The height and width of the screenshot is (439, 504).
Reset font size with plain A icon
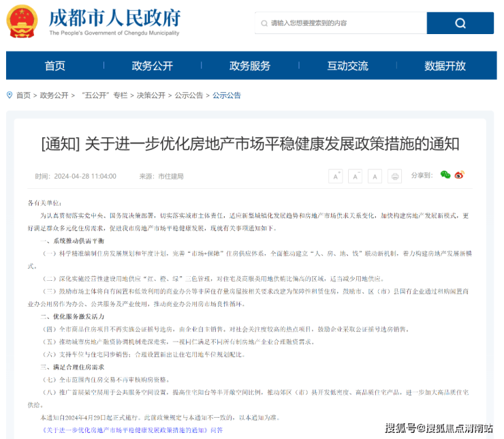375,177
